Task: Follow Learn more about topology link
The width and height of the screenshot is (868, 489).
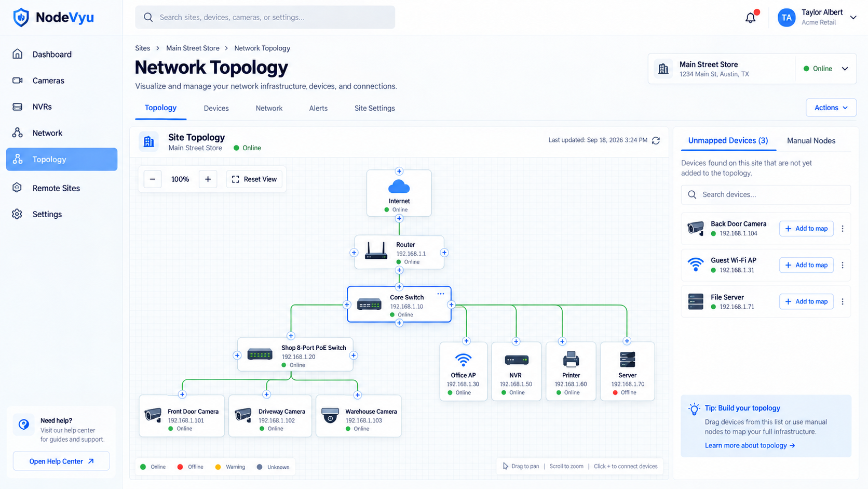Action: [750, 445]
